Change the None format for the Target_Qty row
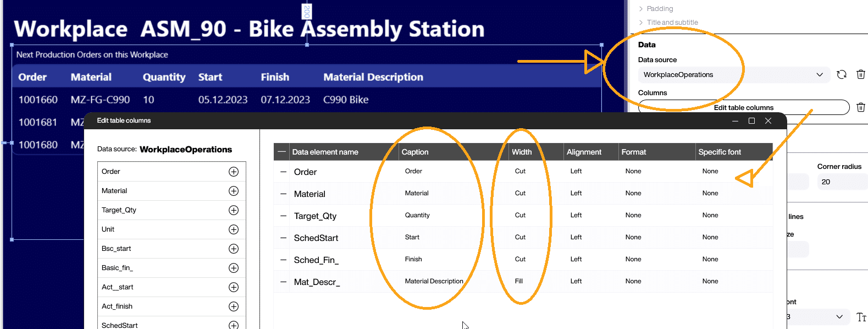 click(x=633, y=215)
